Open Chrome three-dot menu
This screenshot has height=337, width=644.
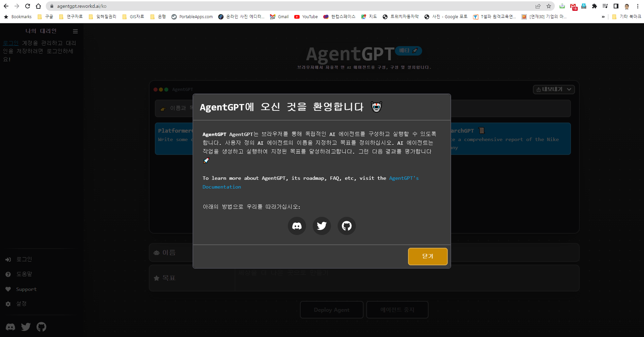pyautogui.click(x=638, y=6)
